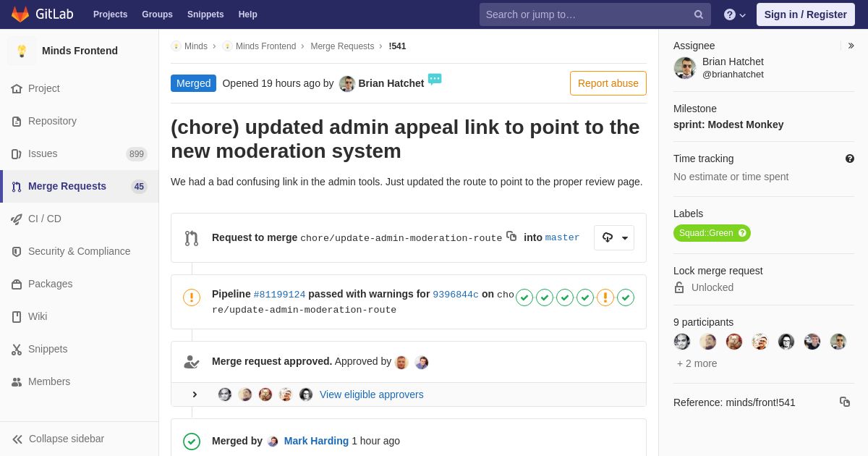Collapse the right sidebar with double chevron
Screen dimensions: 868x456
coord(851,46)
